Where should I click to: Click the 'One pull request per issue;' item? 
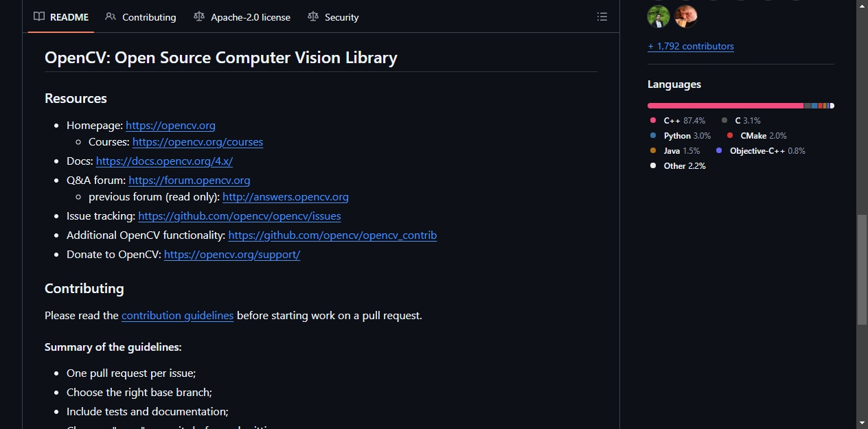[x=131, y=373]
